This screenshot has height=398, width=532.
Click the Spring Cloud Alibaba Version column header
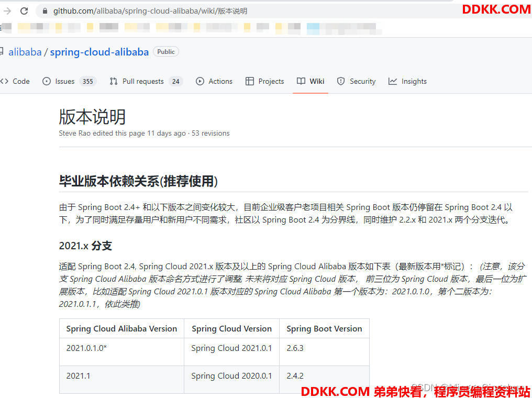click(122, 328)
